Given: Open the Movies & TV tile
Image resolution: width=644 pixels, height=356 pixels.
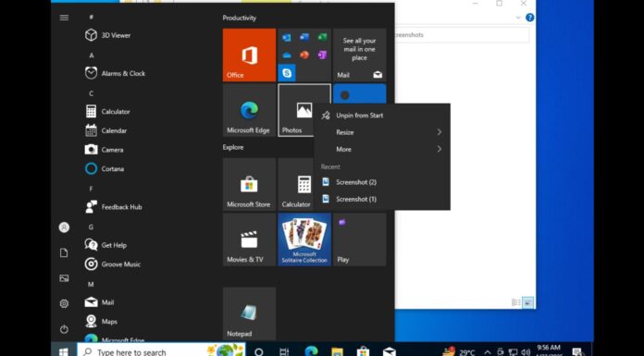Looking at the screenshot, I should 249,239.
